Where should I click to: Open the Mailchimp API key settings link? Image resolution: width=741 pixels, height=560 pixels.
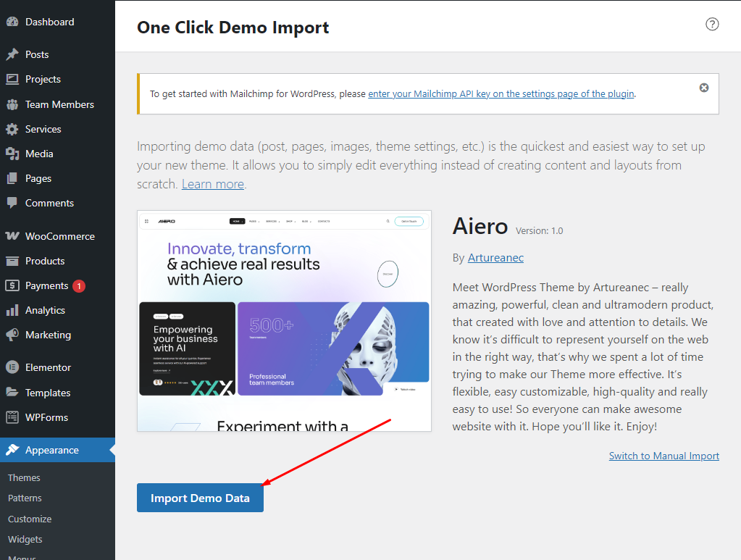click(501, 93)
